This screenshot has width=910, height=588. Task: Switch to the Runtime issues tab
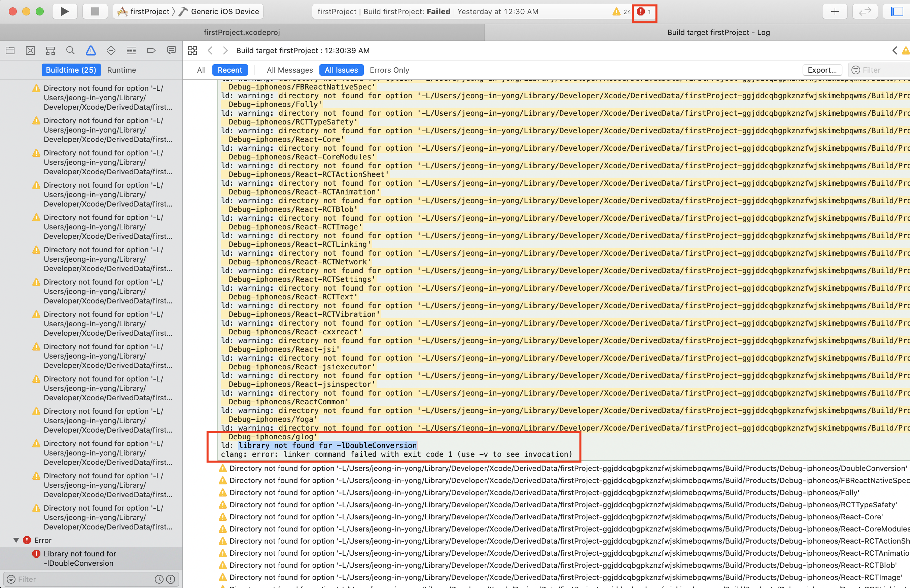pos(121,70)
